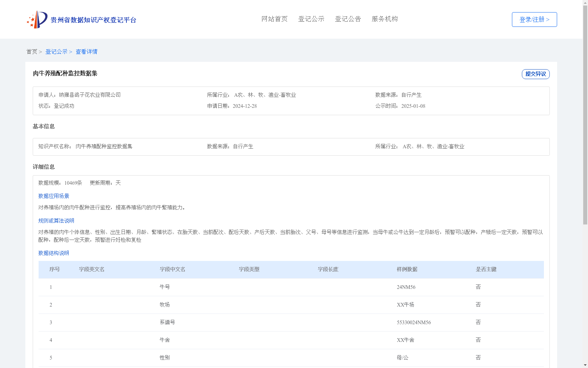This screenshot has width=588, height=368.
Task: Click the 详细信息 section heading
Action: (44, 167)
